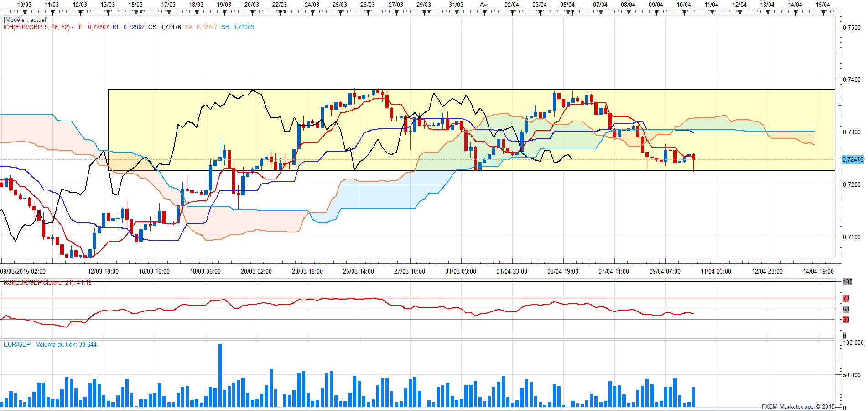Click the 50 000 volume axis label
The height and width of the screenshot is (411, 868).
[x=853, y=375]
